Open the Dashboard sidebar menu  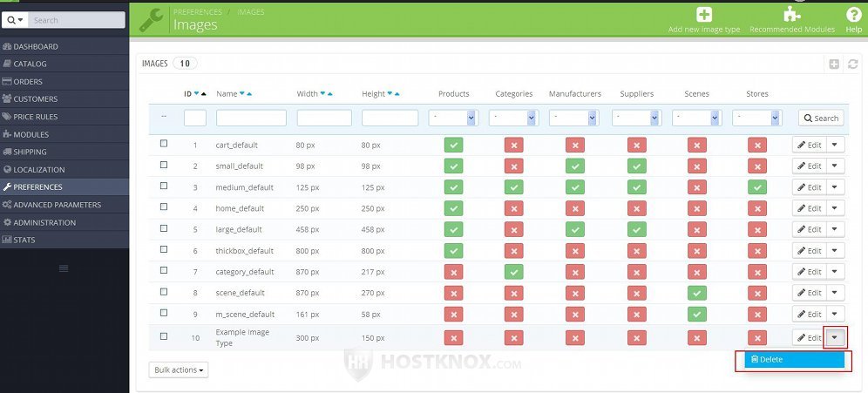(64, 46)
